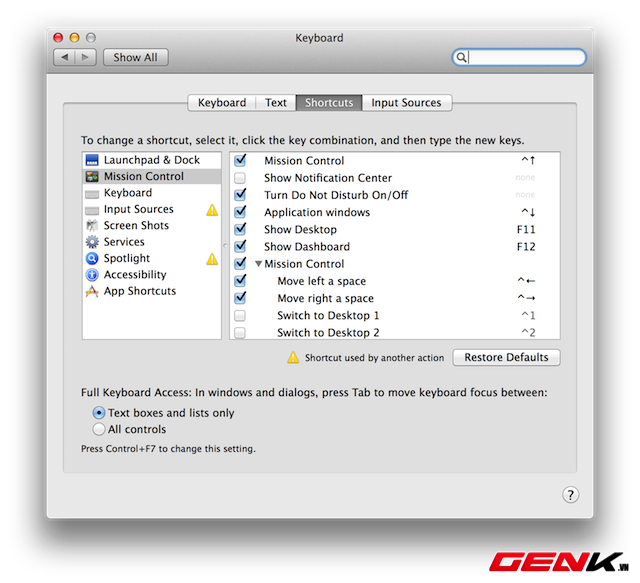The width and height of the screenshot is (640, 583).
Task: Uncheck Move left a space checkbox
Action: click(x=240, y=280)
